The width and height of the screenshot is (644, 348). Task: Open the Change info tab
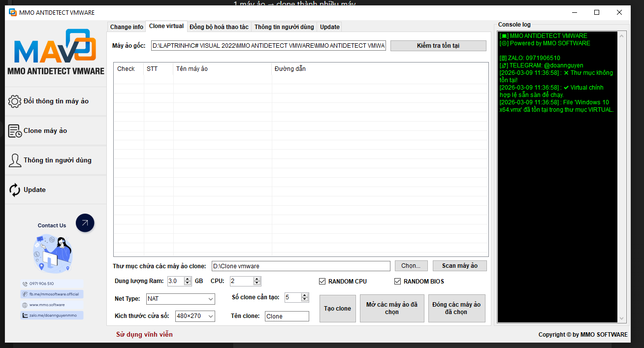point(126,27)
